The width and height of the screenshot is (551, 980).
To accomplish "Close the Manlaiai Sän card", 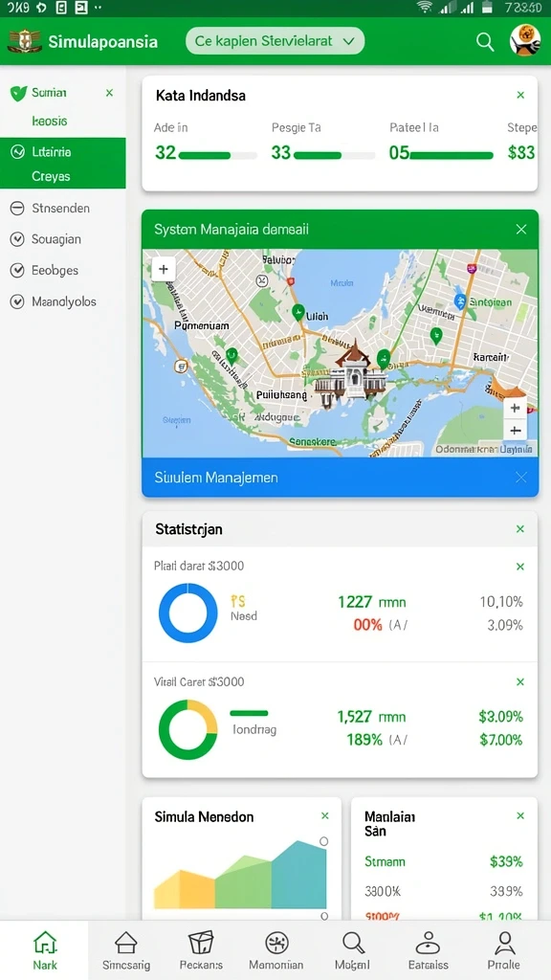I will pos(520,816).
